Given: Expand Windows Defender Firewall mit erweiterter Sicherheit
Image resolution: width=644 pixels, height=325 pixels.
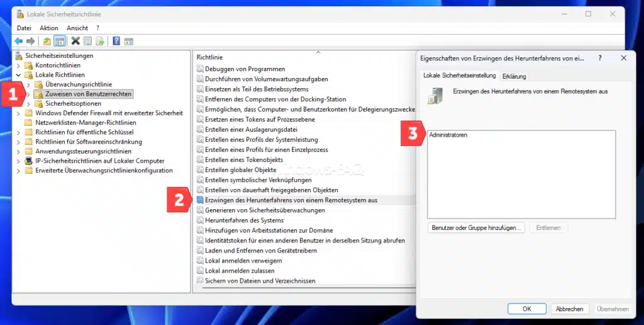Looking at the screenshot, I should 18,113.
